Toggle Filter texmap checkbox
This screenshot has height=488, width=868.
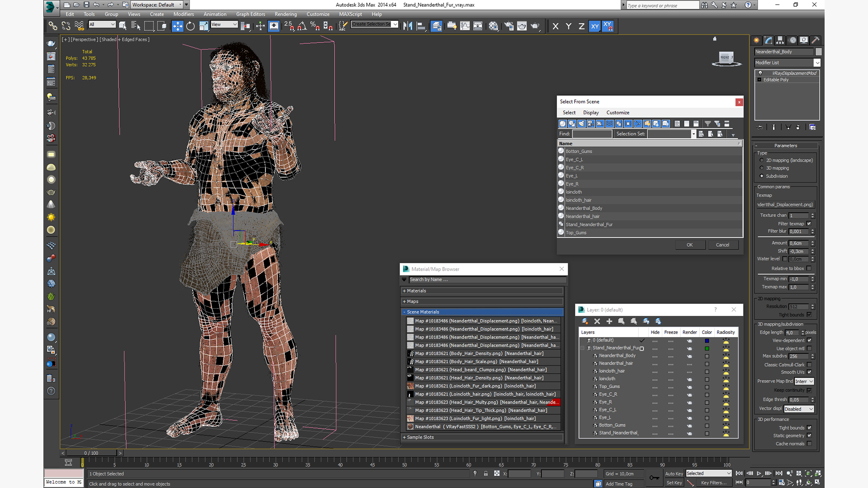[x=809, y=224]
